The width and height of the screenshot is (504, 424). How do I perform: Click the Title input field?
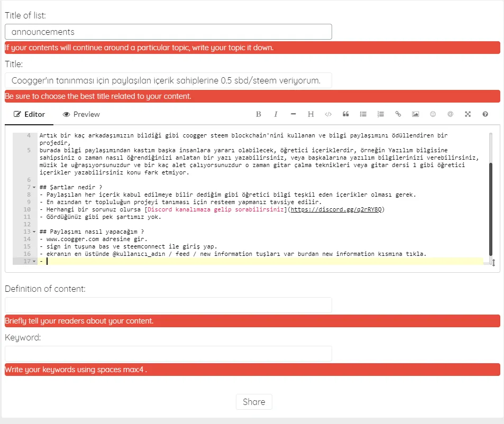click(168, 81)
